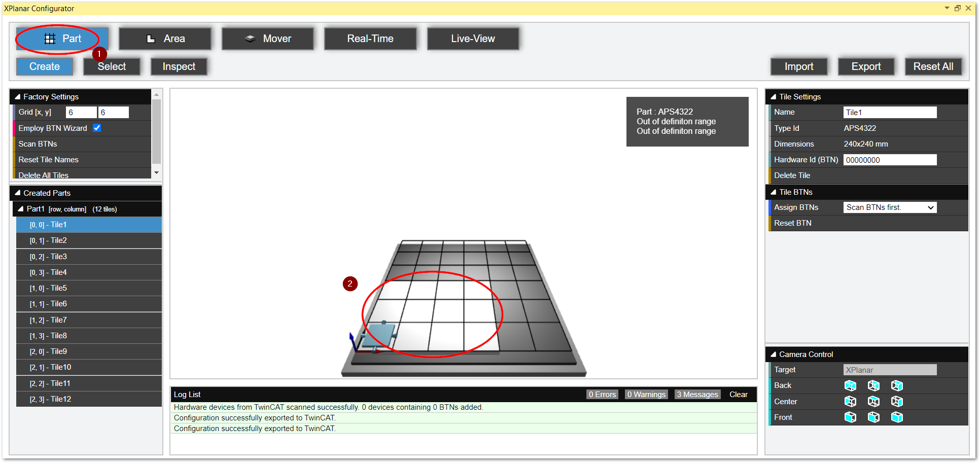
Task: Toggle the Employ BTN Wizard checkbox
Action: (97, 128)
